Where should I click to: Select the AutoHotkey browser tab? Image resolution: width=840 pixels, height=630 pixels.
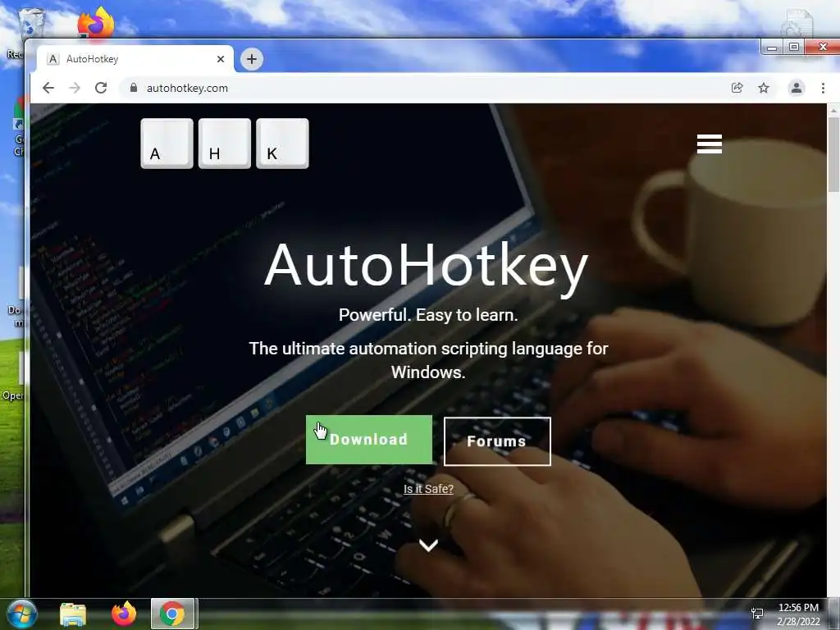135,59
